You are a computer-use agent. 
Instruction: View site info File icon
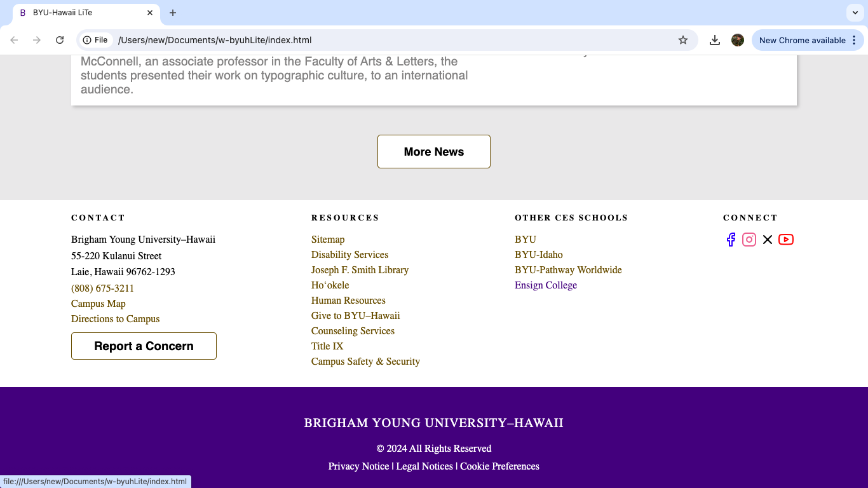pyautogui.click(x=95, y=40)
